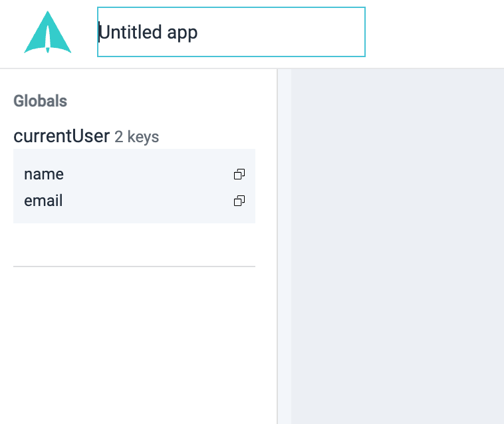
Task: Click the padding below email in the keys box
Action: point(134,217)
